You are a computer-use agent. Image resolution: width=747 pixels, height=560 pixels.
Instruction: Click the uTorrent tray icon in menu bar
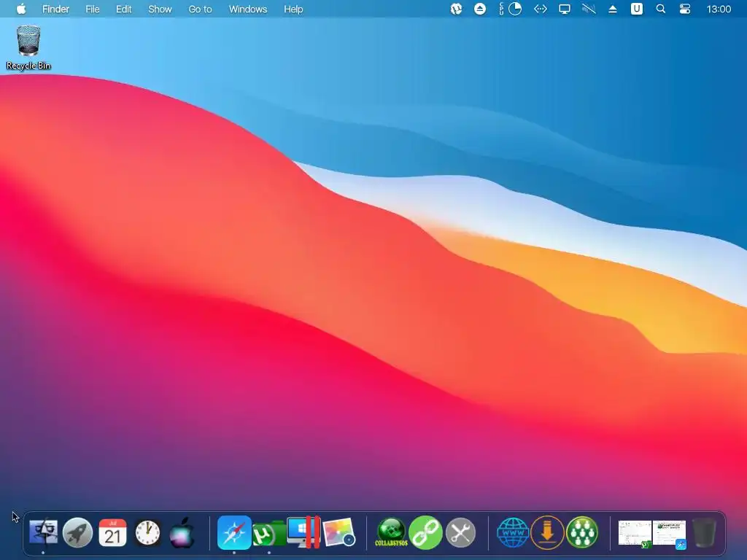pyautogui.click(x=457, y=9)
